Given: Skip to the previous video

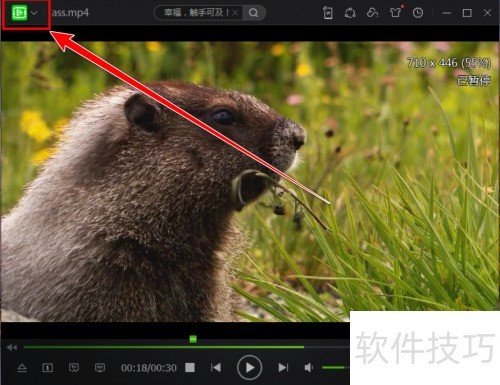Looking at the screenshot, I should [216, 368].
